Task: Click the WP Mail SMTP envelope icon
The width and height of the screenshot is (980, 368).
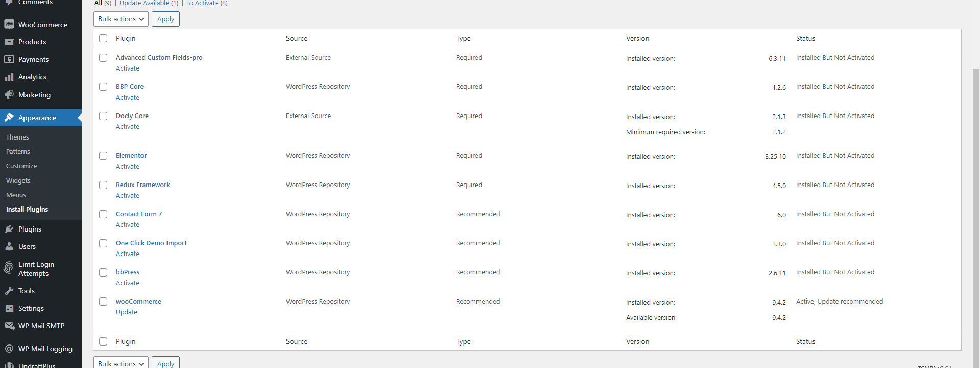Action: (9, 326)
